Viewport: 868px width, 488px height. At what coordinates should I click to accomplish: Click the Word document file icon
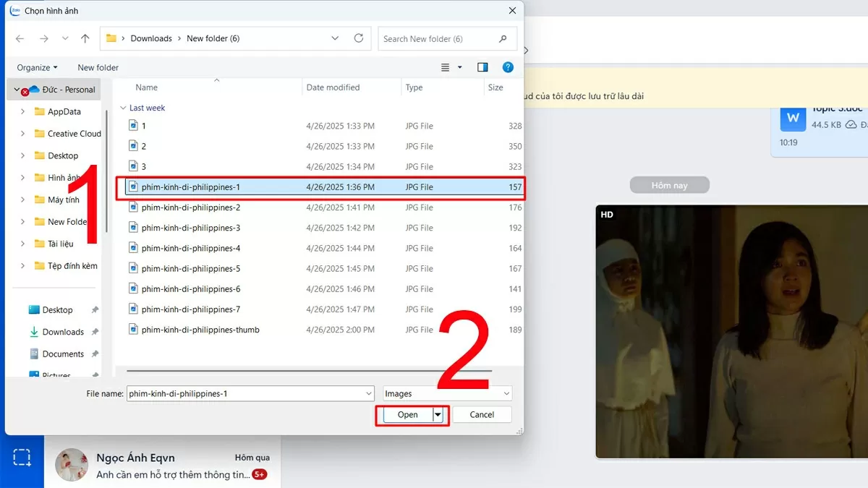tap(793, 118)
